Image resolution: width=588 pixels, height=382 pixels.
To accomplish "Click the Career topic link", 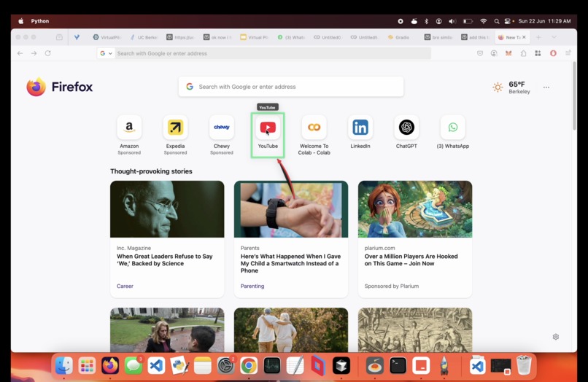I will [x=125, y=286].
